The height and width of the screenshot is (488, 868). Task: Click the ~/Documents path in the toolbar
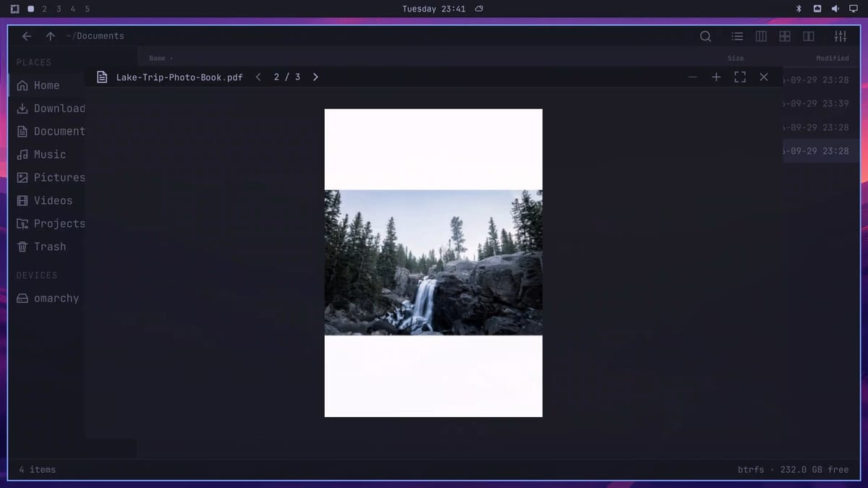pos(95,36)
